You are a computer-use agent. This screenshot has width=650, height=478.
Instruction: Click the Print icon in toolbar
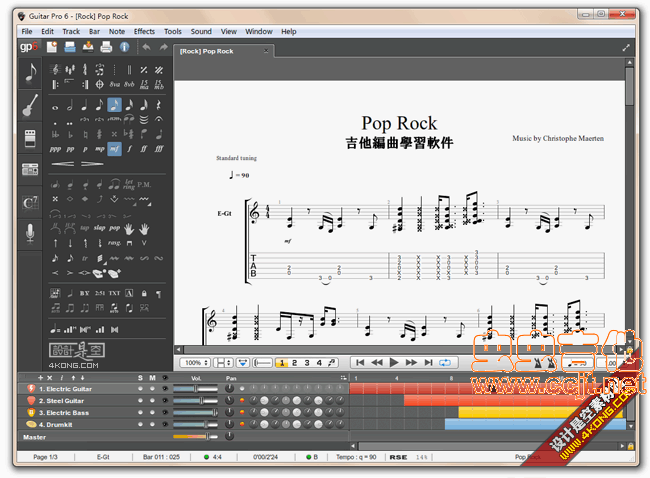coord(106,47)
